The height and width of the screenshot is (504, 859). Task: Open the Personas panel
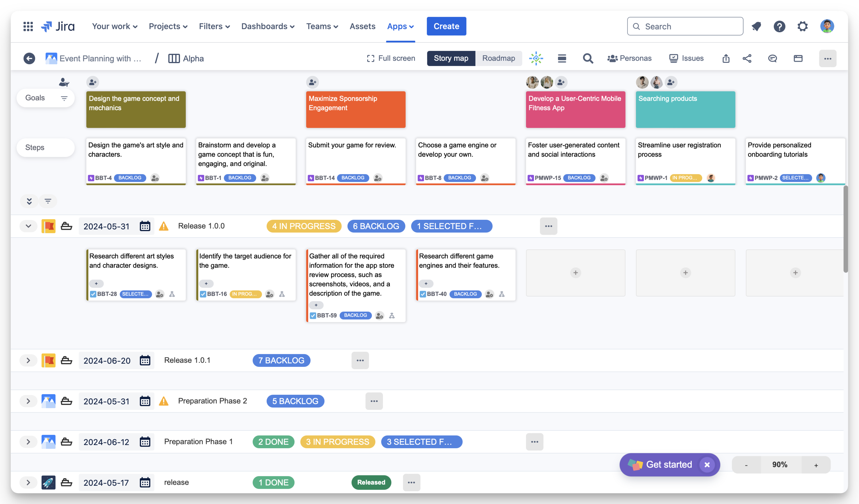(629, 58)
